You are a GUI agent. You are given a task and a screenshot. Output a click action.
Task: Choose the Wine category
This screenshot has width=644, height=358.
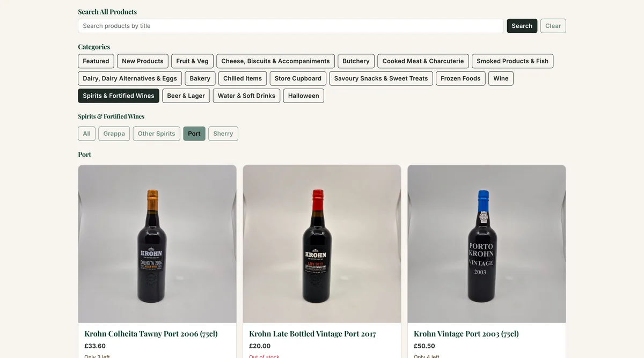501,78
